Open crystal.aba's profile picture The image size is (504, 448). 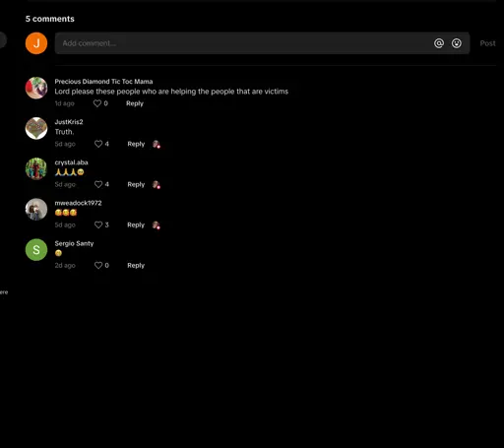point(36,168)
